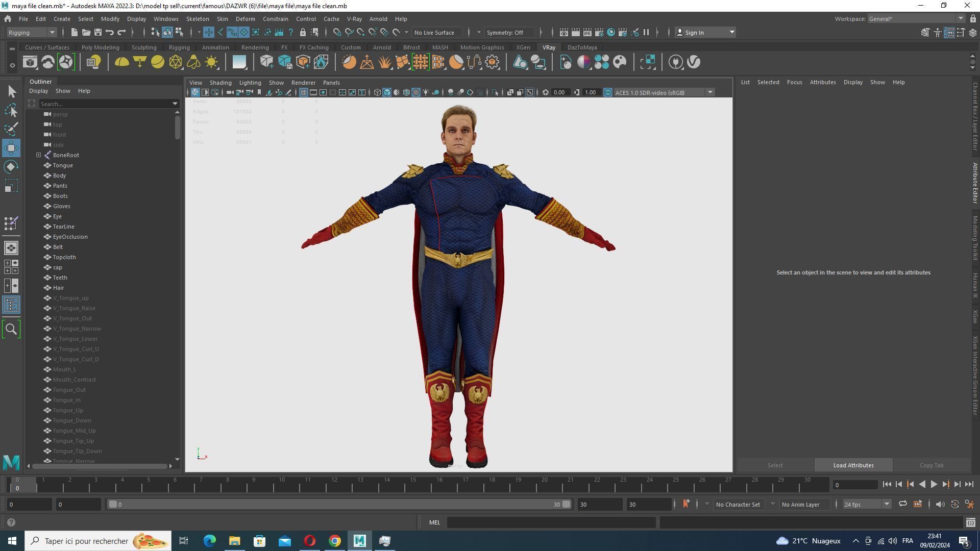Open the No Character Set dropdown
980x551 pixels.
pos(707,505)
